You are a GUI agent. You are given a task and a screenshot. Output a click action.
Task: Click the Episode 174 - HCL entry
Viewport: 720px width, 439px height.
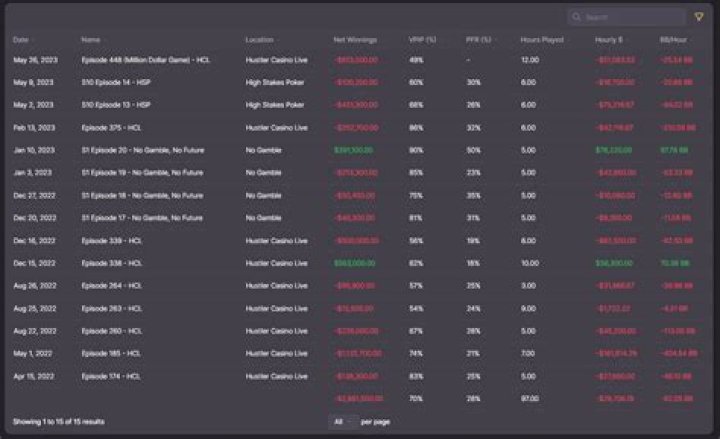pos(111,376)
